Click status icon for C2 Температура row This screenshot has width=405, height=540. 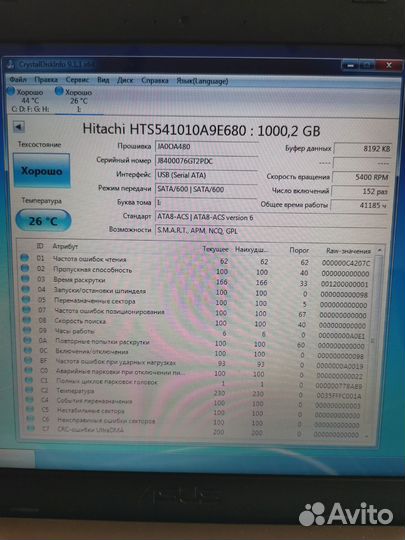coord(30,390)
